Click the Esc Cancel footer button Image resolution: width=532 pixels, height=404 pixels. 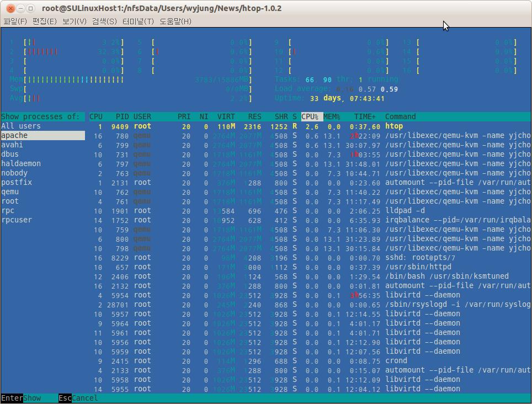pyautogui.click(x=78, y=398)
